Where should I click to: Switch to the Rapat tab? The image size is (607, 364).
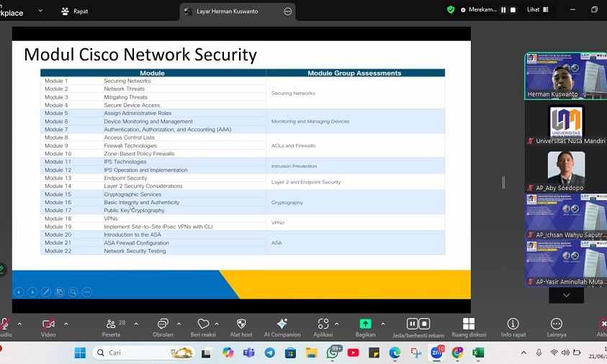point(75,12)
